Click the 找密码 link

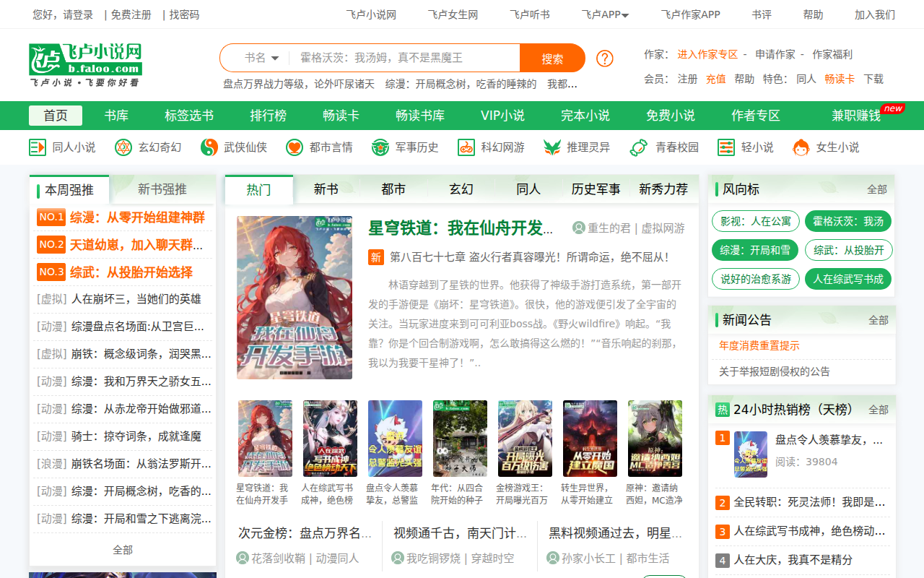184,14
